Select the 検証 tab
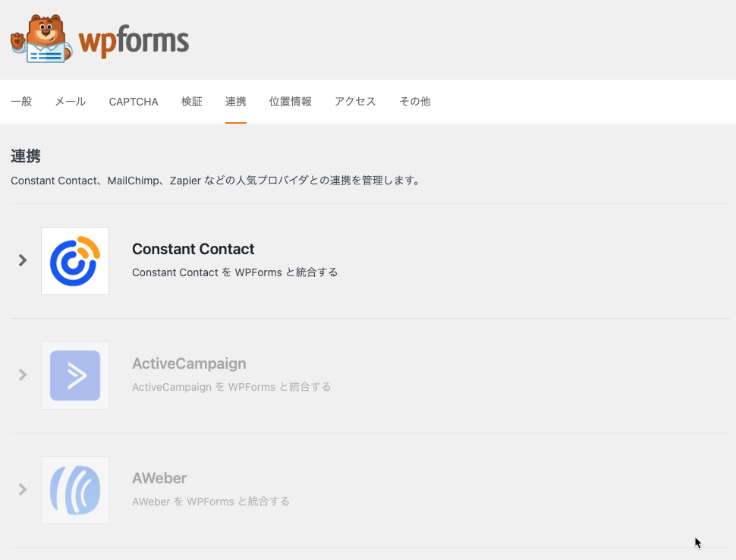The image size is (736, 560). click(191, 102)
